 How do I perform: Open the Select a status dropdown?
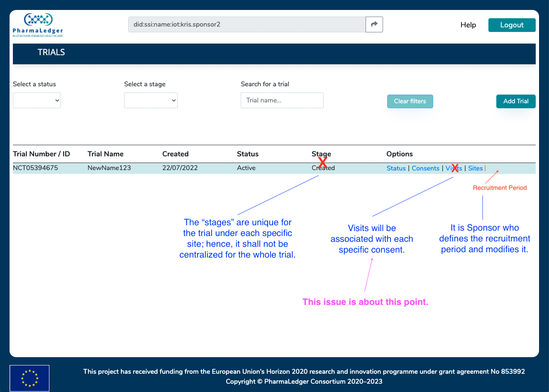(37, 100)
